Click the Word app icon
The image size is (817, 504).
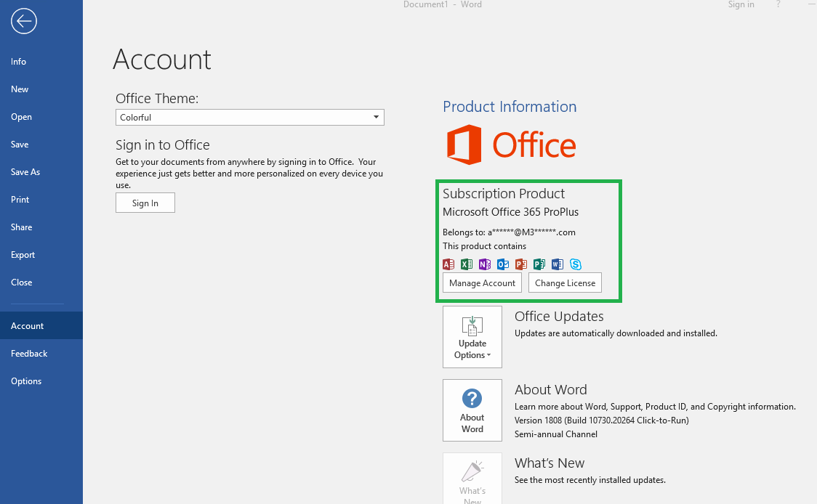(558, 264)
